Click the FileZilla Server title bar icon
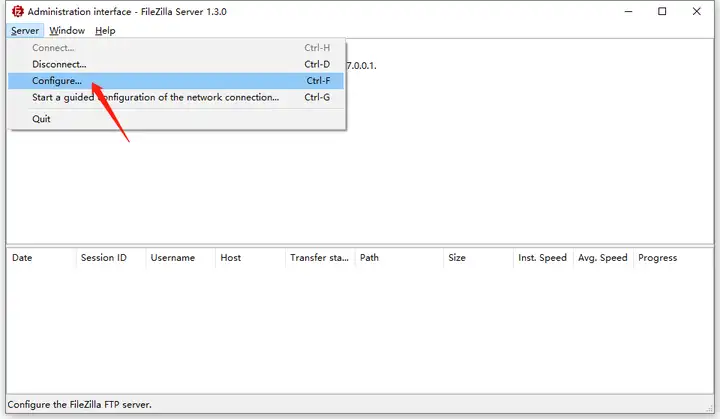The height and width of the screenshot is (419, 720). pyautogui.click(x=17, y=11)
